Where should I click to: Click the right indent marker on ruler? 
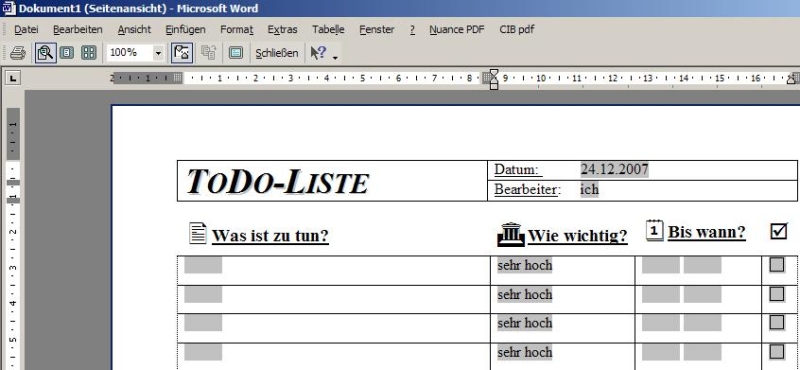pos(792,79)
